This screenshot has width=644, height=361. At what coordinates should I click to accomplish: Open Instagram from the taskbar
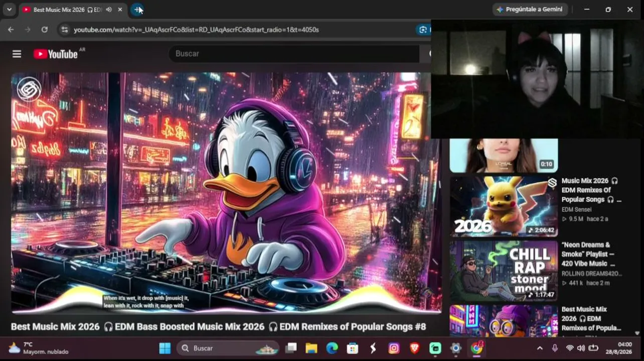[394, 348]
